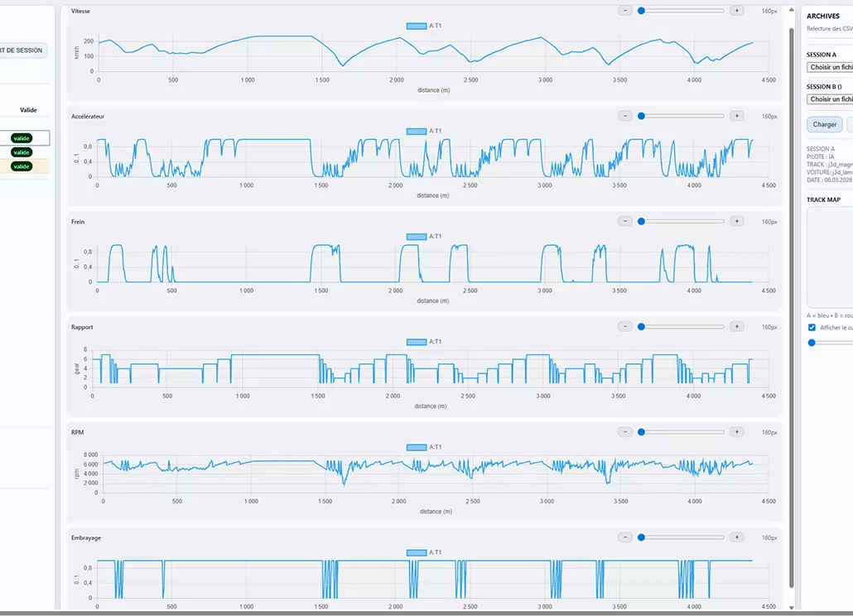Click the plus button on Embrayage chart
The height and width of the screenshot is (616, 853).
click(x=736, y=537)
